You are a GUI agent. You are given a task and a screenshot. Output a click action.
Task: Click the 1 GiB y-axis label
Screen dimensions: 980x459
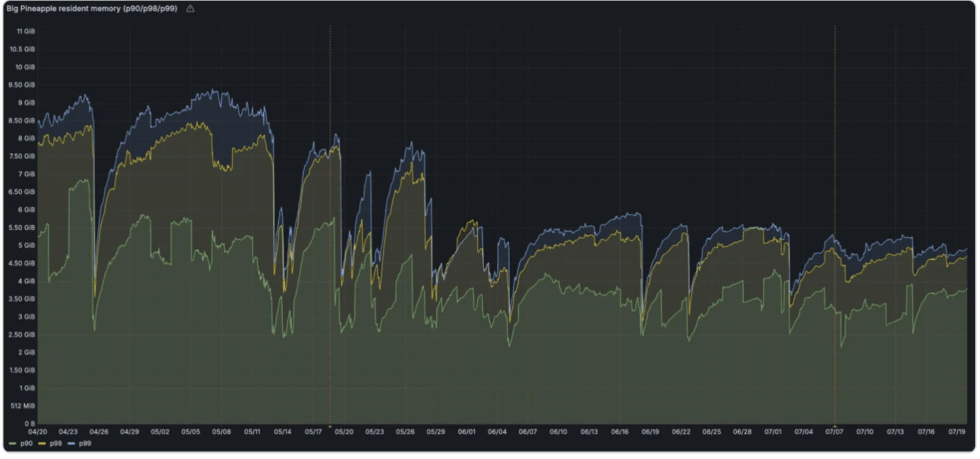coord(27,388)
